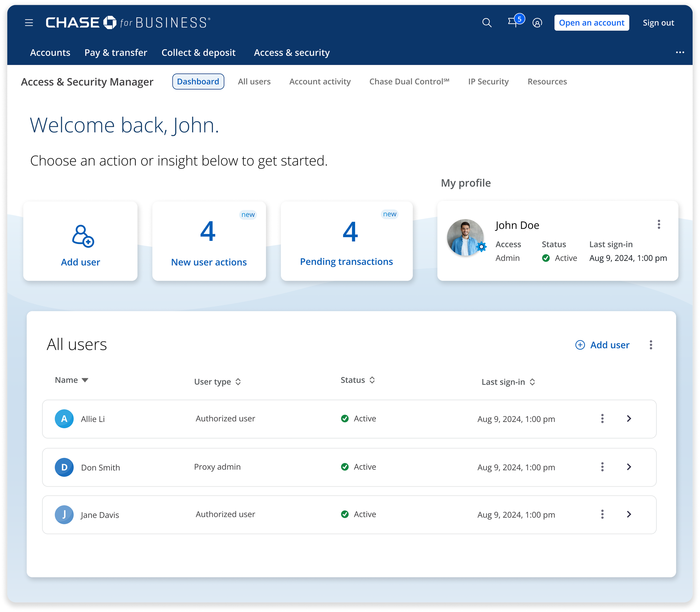This screenshot has height=612, width=700.
Task: Open the Pending transactions card
Action: (347, 241)
